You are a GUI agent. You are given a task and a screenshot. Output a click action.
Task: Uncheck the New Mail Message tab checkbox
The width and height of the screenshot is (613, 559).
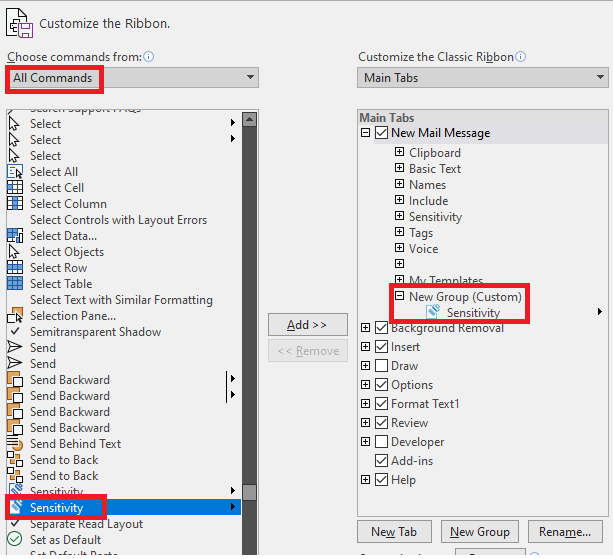(x=381, y=133)
